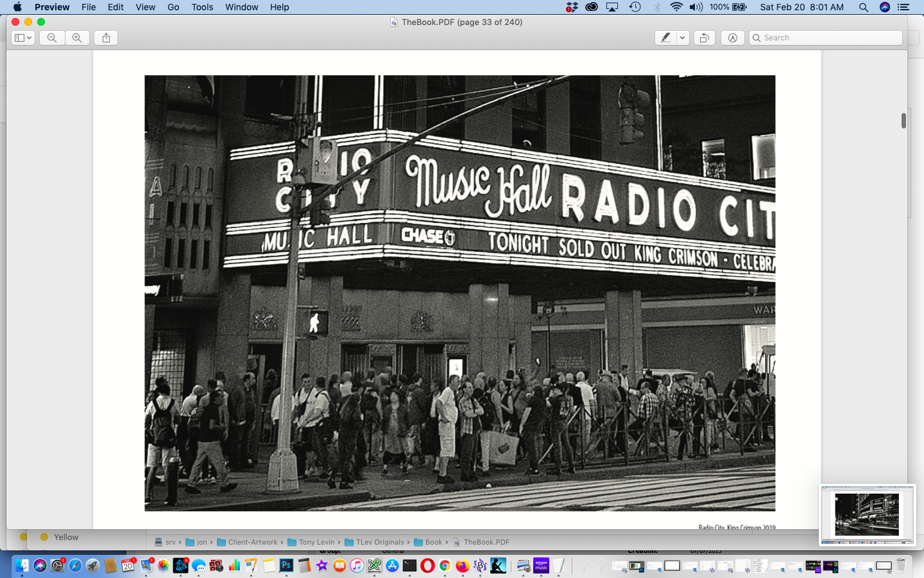Click the date and time clock
This screenshot has height=578, width=924.
click(801, 7)
